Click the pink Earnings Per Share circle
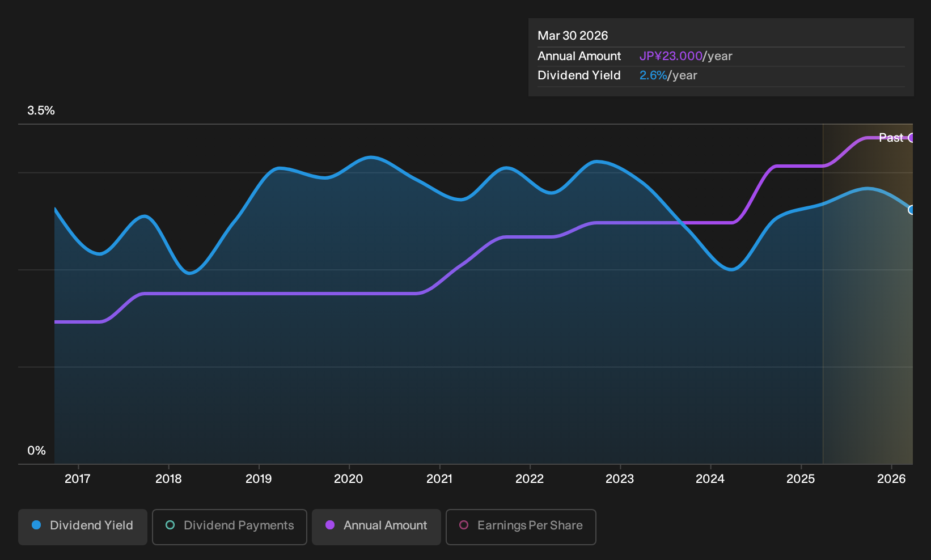The image size is (931, 560). click(x=464, y=525)
